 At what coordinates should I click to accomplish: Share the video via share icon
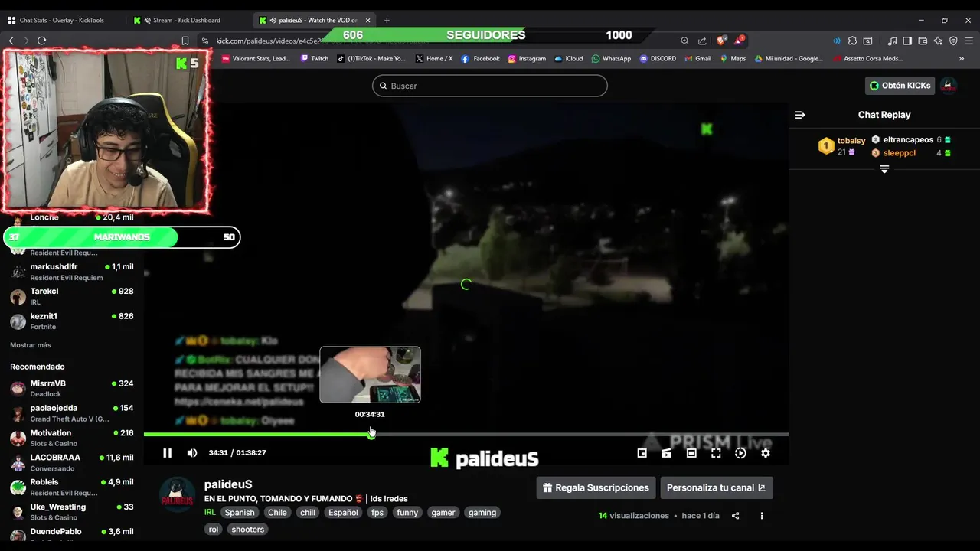[735, 516]
